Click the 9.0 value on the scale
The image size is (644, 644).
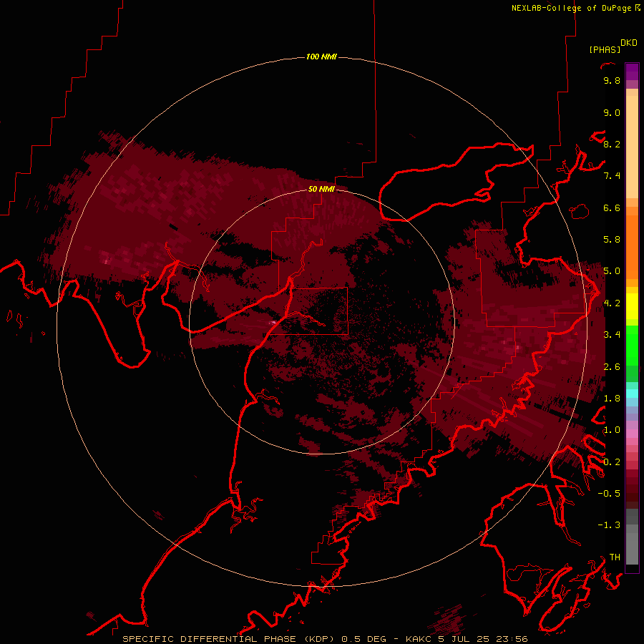tap(612, 112)
